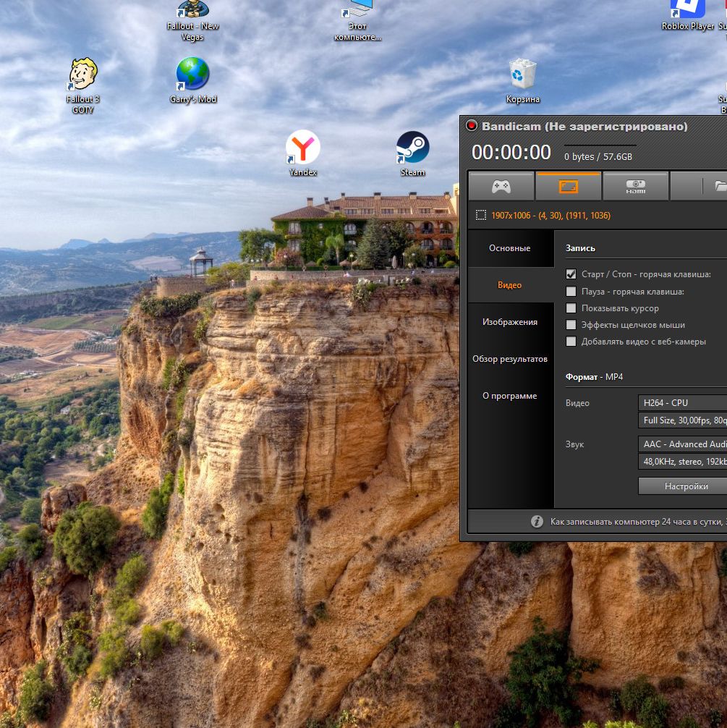Image resolution: width=727 pixels, height=728 pixels.
Task: Click the Формат - MP4 heading
Action: (594, 376)
